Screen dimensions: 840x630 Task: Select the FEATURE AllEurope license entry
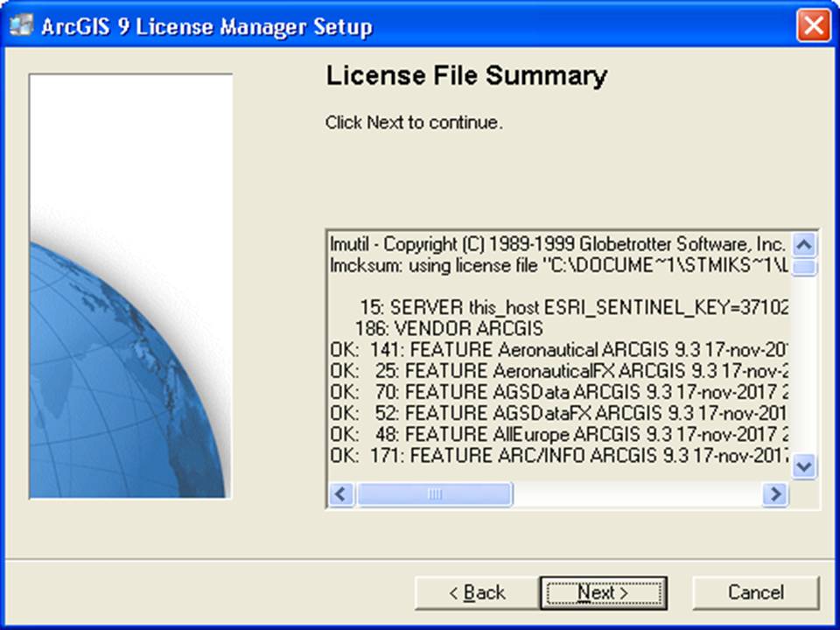click(525, 434)
